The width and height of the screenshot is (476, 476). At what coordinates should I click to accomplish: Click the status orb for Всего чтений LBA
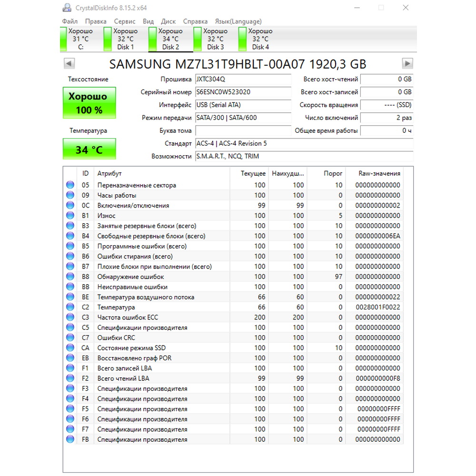click(70, 378)
